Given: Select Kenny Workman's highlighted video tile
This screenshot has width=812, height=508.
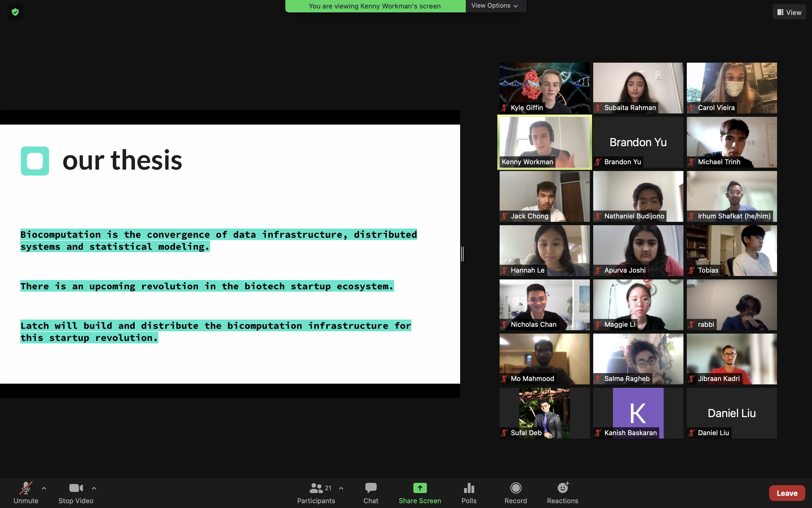Looking at the screenshot, I should (x=544, y=142).
